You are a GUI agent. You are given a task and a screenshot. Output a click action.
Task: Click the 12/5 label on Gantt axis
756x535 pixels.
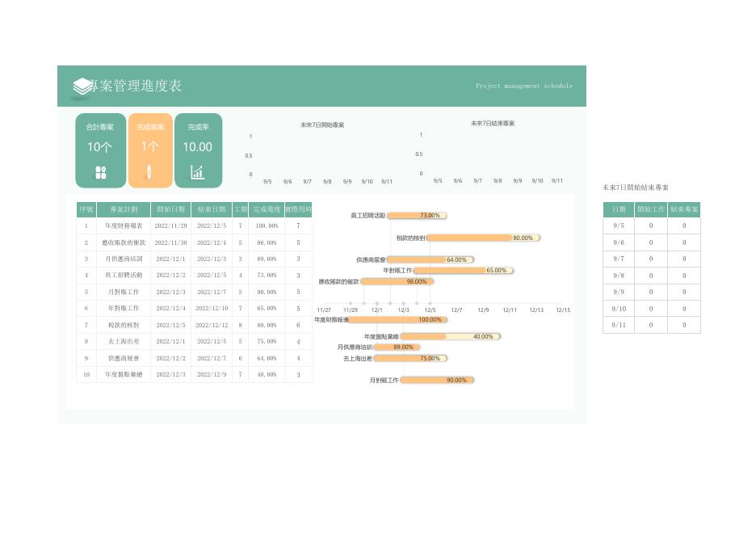pyautogui.click(x=430, y=310)
